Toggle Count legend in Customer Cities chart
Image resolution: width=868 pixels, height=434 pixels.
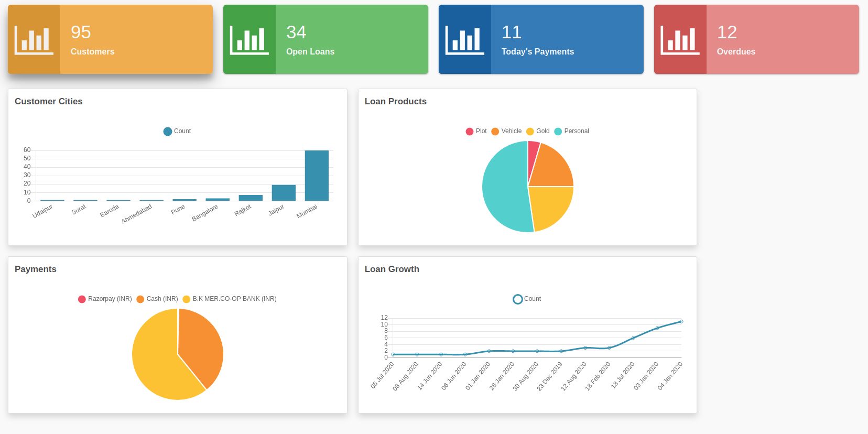tap(177, 131)
